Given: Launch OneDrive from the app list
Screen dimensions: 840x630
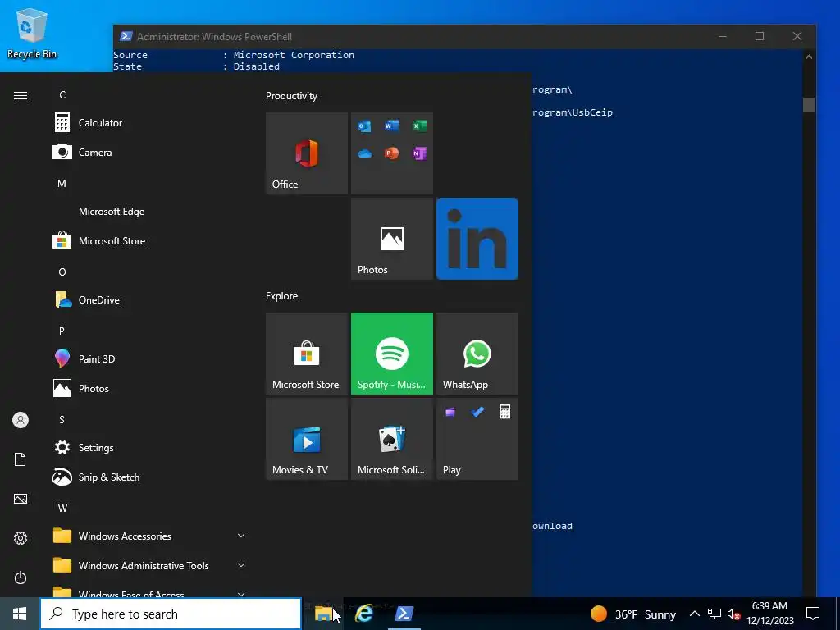Looking at the screenshot, I should (148, 300).
